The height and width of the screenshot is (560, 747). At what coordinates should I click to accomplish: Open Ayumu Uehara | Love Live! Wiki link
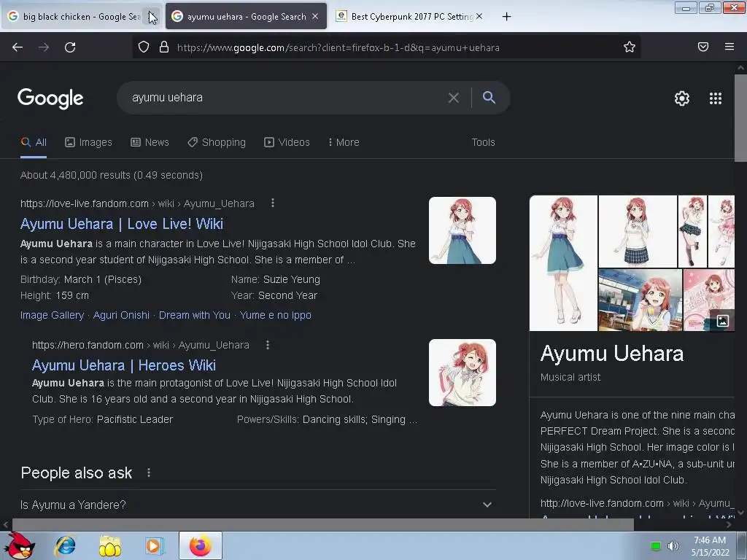[x=122, y=223]
